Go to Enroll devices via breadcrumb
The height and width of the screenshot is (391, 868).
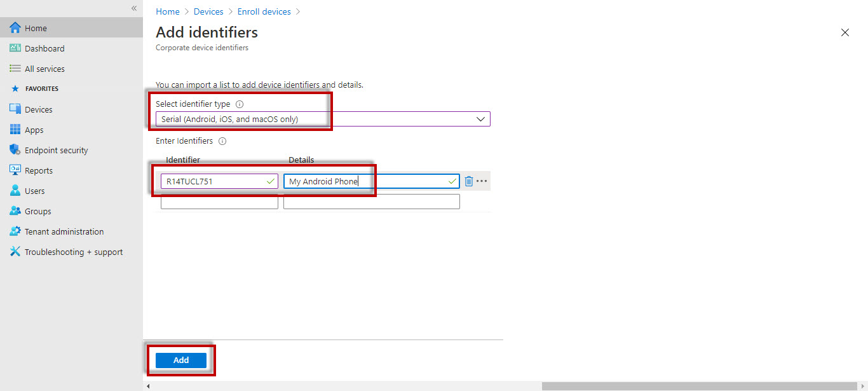click(264, 11)
